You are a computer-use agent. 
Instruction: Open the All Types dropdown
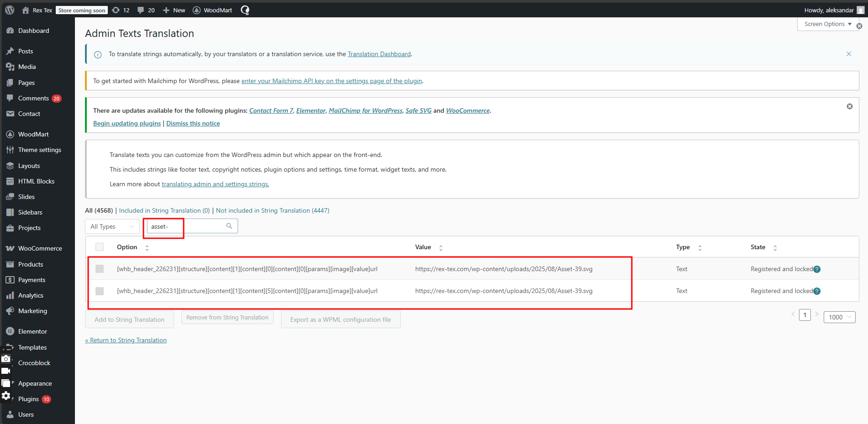[112, 226]
